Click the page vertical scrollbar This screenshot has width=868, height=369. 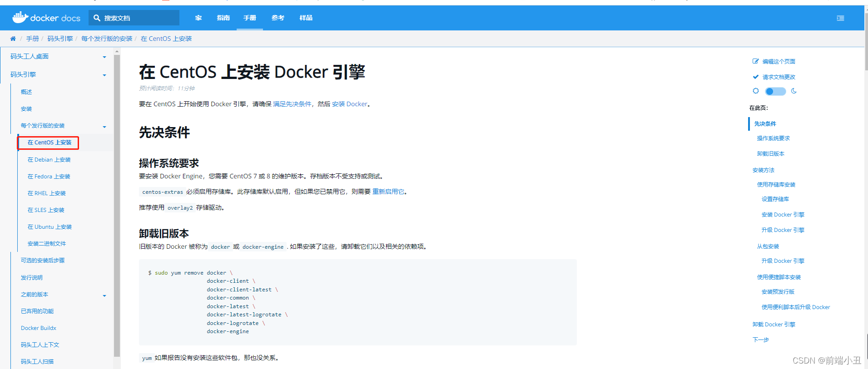(x=866, y=41)
